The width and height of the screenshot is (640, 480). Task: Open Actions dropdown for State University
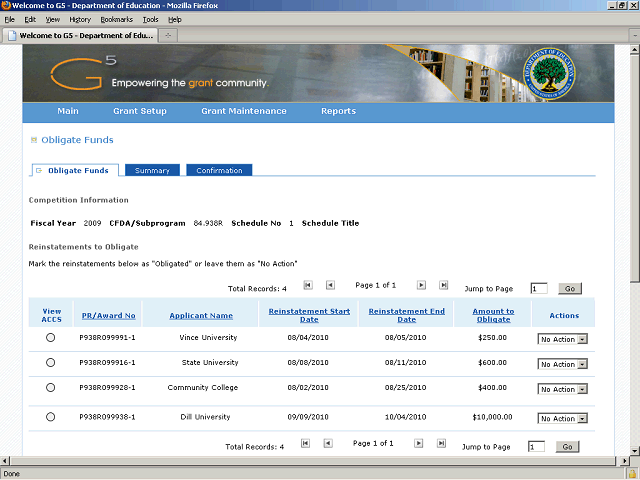tap(562, 364)
